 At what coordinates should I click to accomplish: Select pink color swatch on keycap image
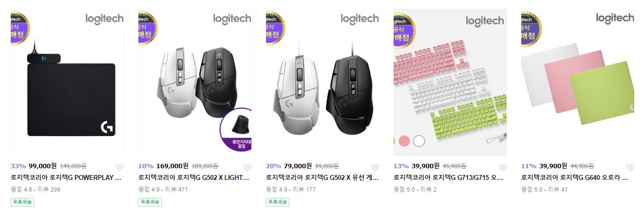[404, 141]
